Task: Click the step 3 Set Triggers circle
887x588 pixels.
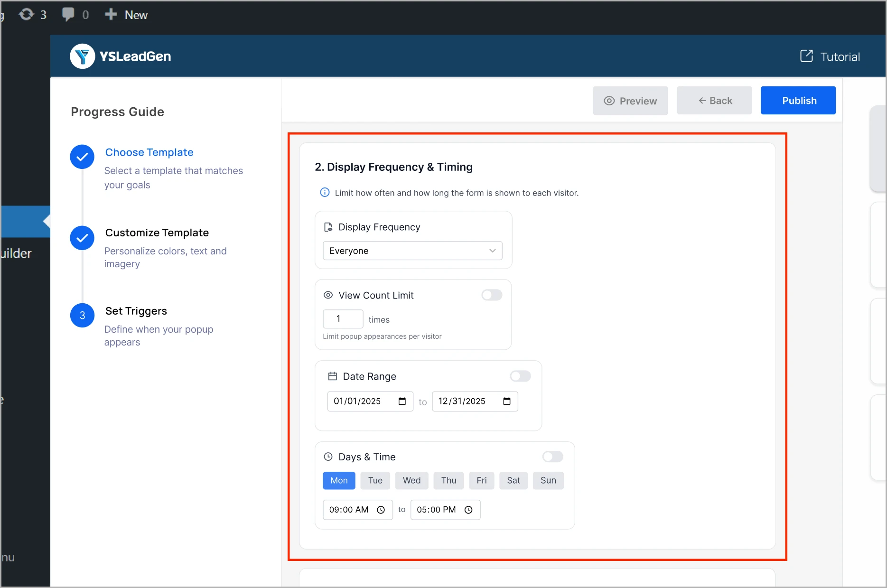Action: point(82,316)
